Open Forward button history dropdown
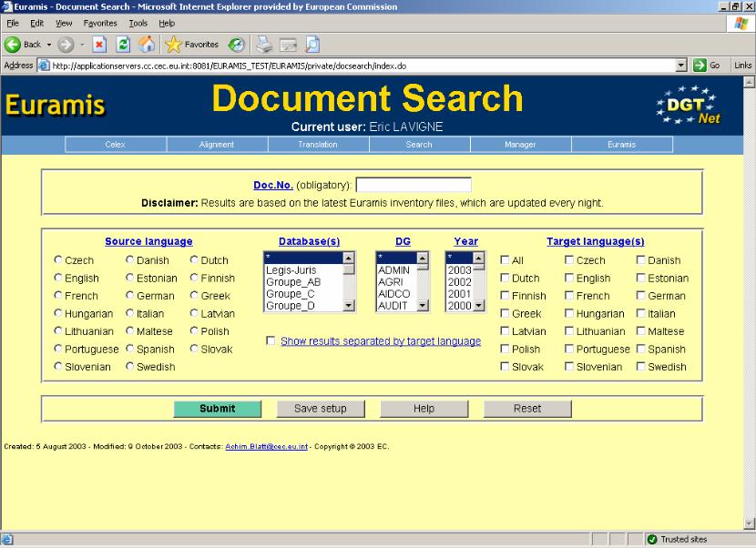756x548 pixels. [x=83, y=45]
